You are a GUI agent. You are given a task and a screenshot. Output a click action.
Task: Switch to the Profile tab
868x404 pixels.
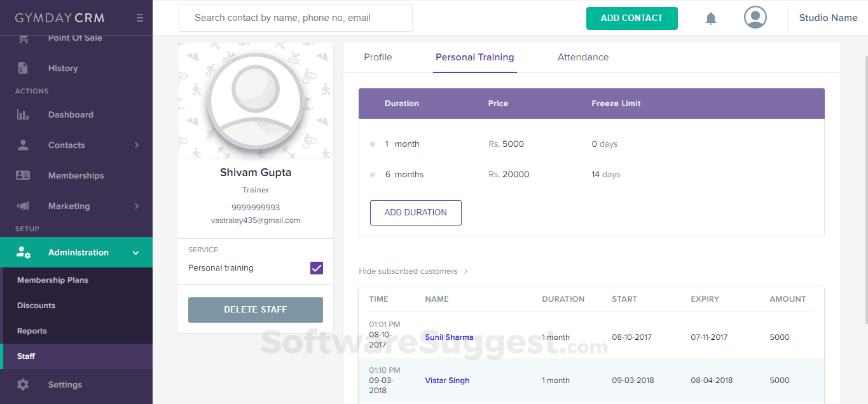[378, 57]
